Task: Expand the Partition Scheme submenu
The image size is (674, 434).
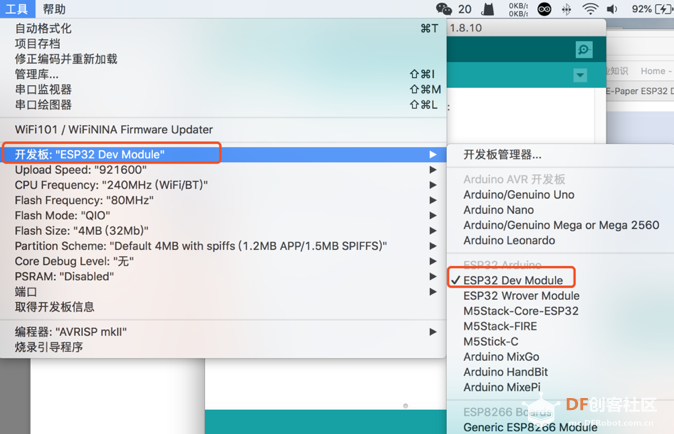Action: click(x=223, y=246)
